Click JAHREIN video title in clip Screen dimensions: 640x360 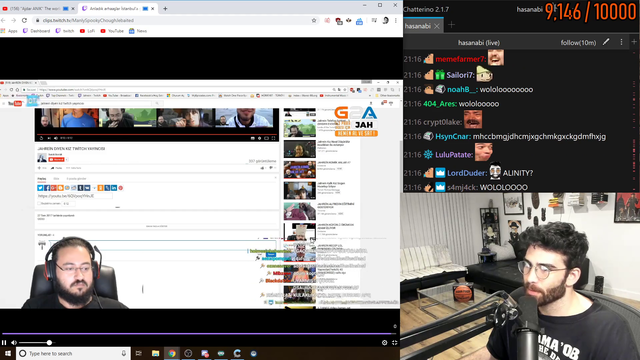point(71,149)
